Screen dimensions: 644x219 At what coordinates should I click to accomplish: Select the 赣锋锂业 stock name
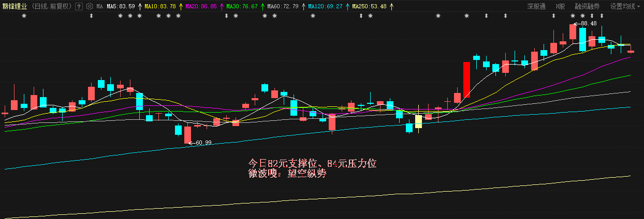click(15, 7)
